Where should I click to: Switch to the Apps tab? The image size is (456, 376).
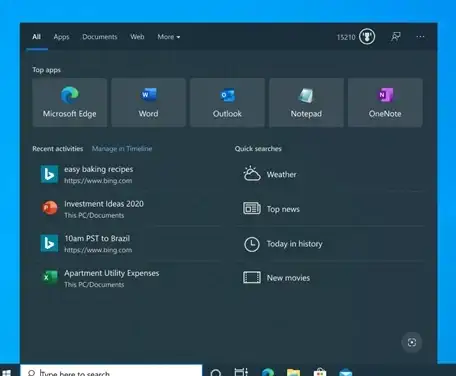coord(61,37)
